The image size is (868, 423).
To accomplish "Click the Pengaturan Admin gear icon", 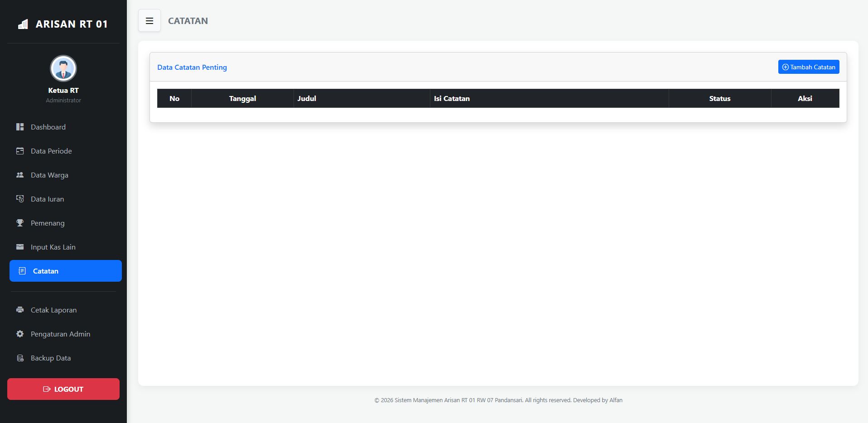I will tap(20, 334).
